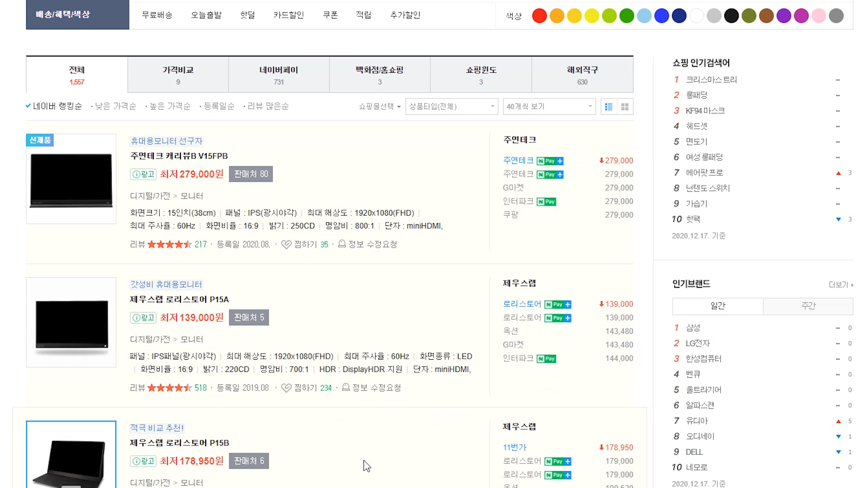The width and height of the screenshot is (868, 488).
Task: Switch to grid view icon
Action: [625, 107]
